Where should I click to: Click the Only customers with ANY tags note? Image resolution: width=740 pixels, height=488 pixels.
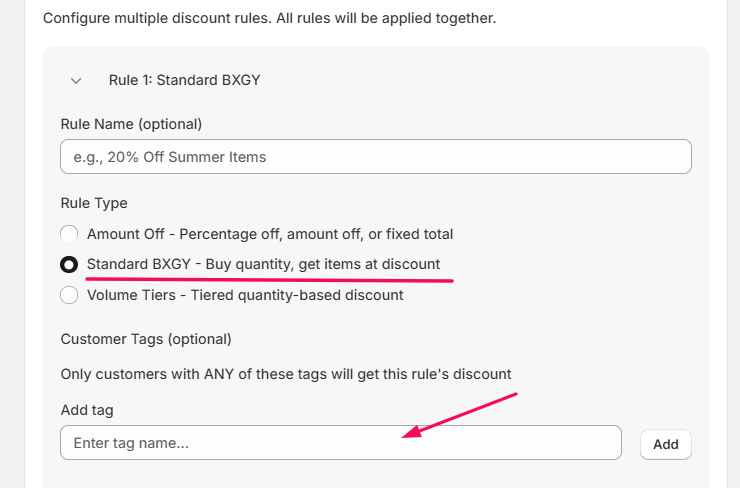pos(286,374)
